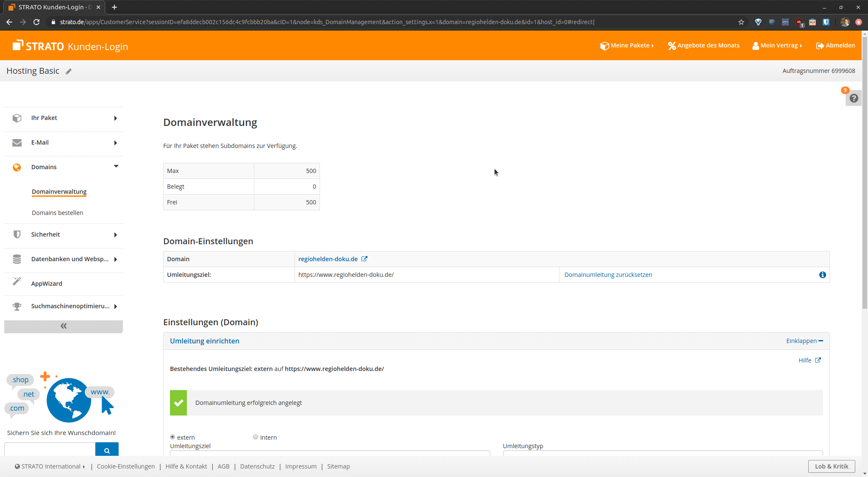
Task: Open STRATO International selector
Action: click(50, 466)
